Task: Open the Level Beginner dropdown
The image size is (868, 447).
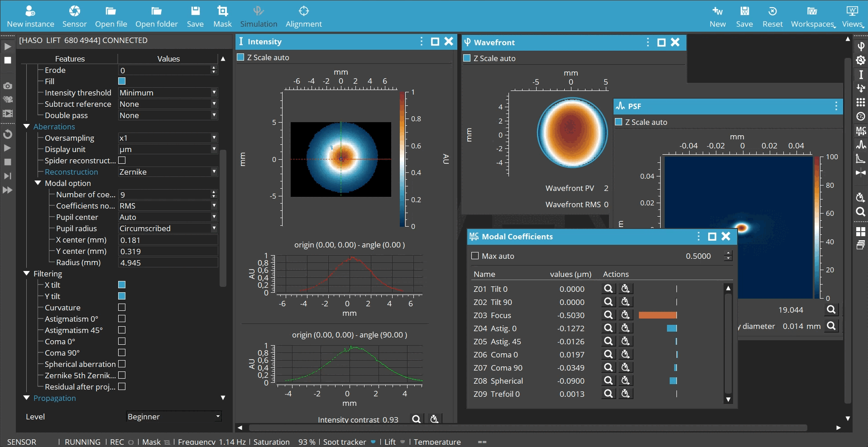Action: 174,416
